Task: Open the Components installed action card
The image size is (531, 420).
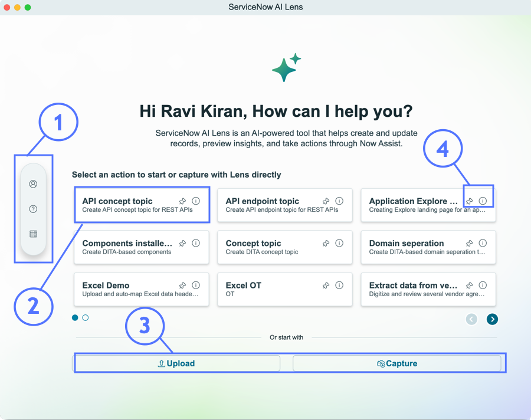Action: point(142,247)
